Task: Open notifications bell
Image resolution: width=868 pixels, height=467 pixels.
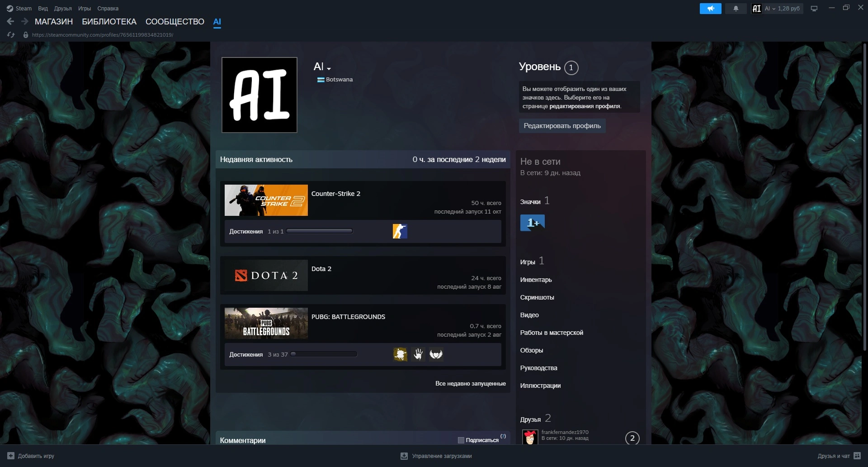Action: point(736,9)
